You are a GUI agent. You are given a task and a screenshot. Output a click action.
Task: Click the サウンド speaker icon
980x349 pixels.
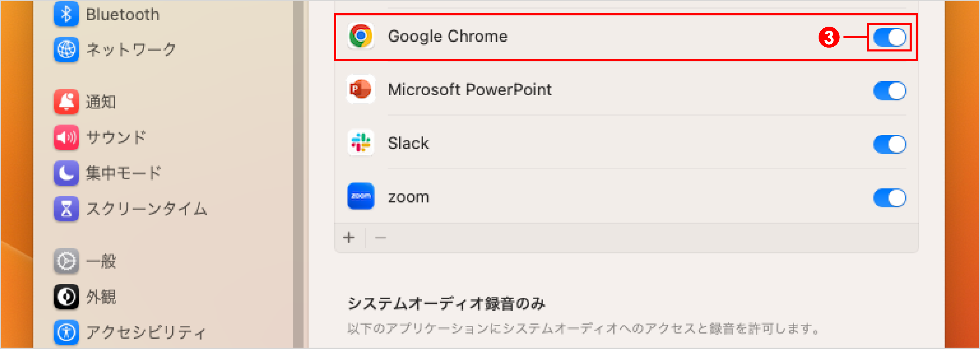tap(66, 137)
